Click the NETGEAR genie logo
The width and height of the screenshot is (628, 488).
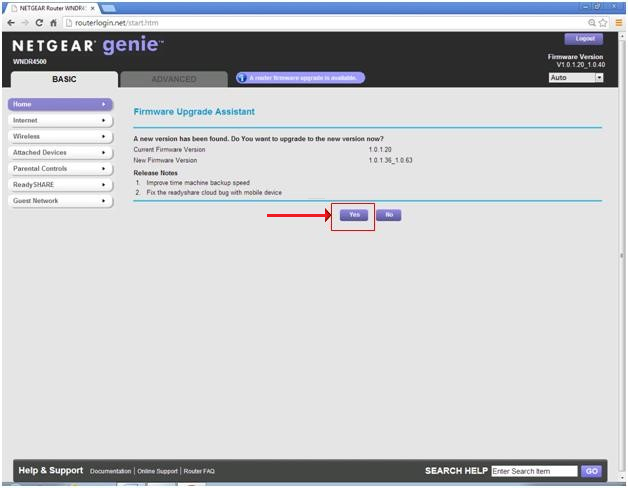click(88, 45)
